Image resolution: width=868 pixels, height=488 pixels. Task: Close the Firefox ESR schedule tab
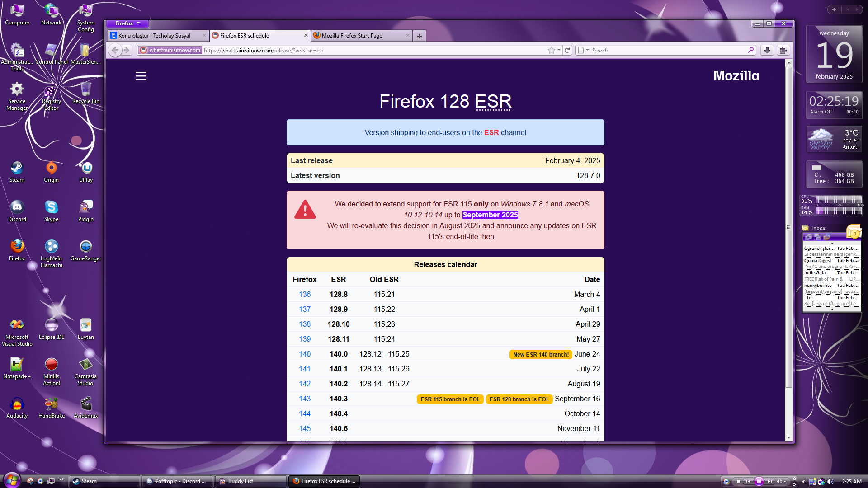306,35
